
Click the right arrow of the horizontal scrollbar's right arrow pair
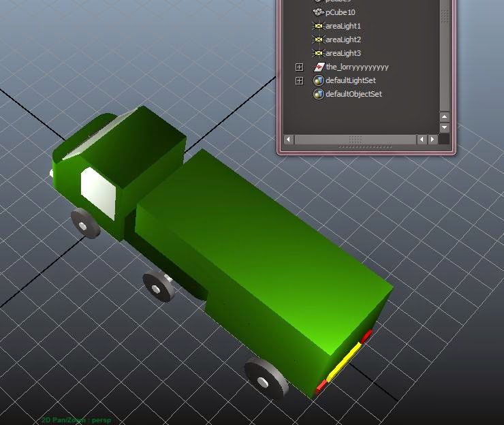pyautogui.click(x=432, y=139)
